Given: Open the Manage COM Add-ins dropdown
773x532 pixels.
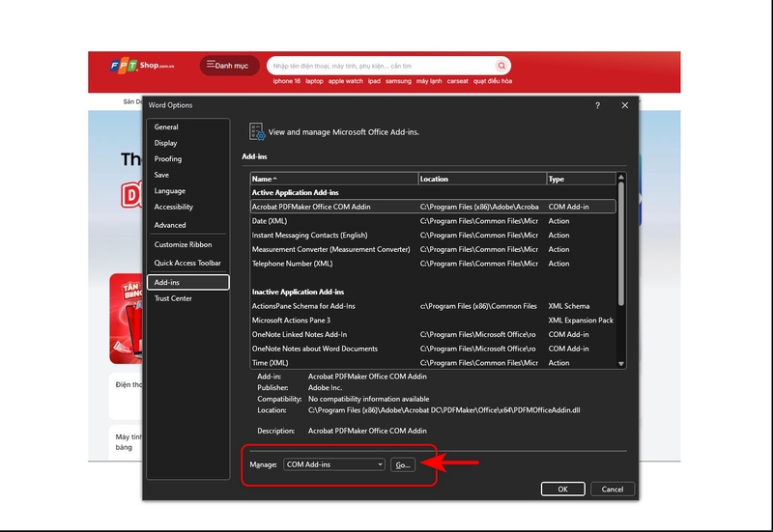Looking at the screenshot, I should coord(334,464).
